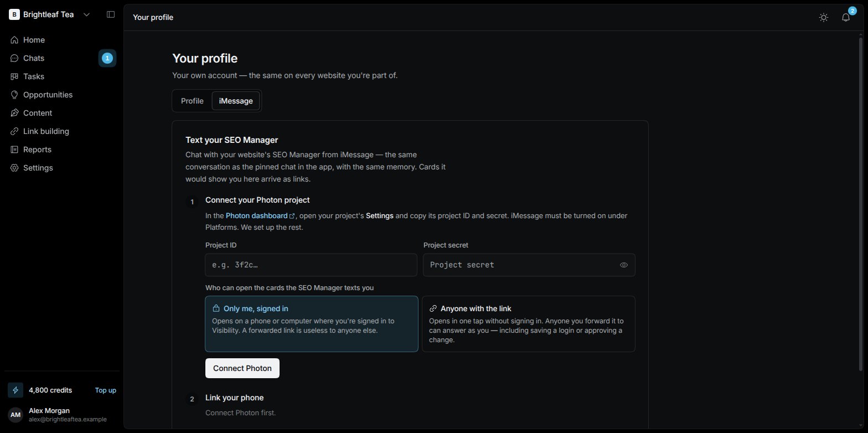The width and height of the screenshot is (868, 433).
Task: Click the Home icon in sidebar
Action: point(14,40)
